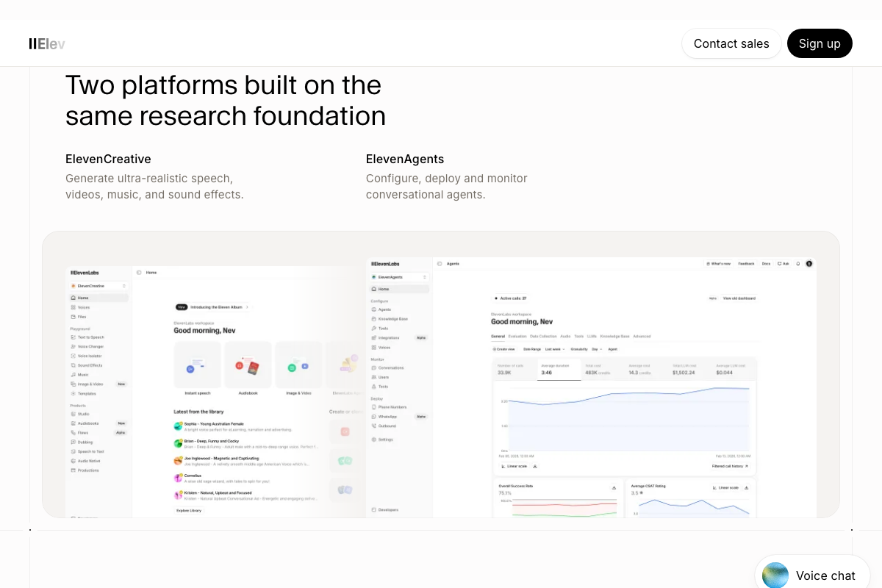Open Audiobooks under Products
Screen dimensions: 882x588
98,423
